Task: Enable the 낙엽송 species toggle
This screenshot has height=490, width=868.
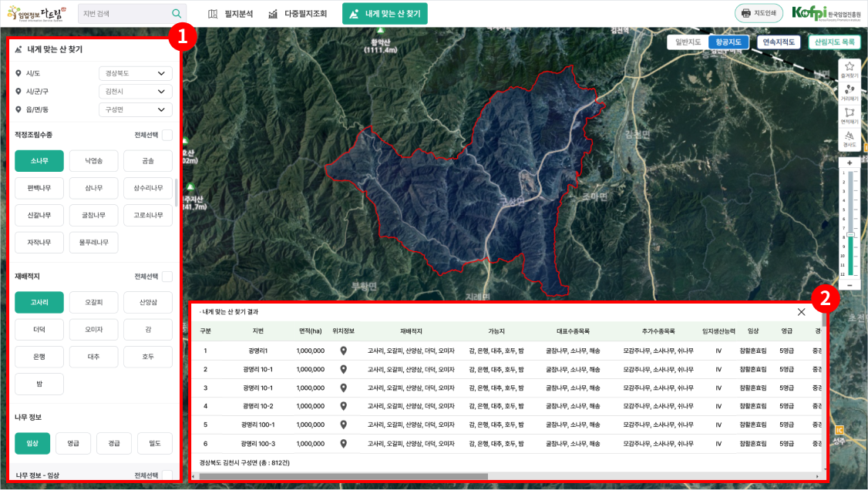Action: [x=93, y=161]
